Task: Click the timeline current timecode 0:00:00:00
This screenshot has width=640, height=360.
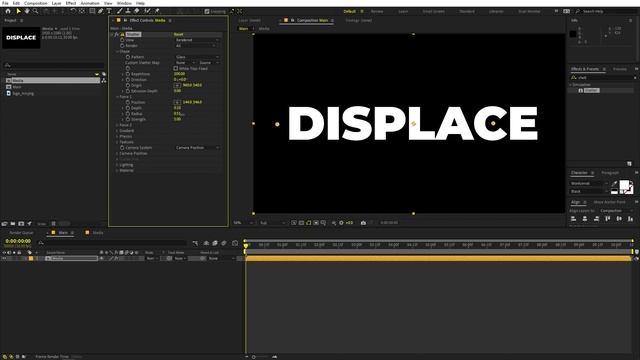Action: point(18,241)
